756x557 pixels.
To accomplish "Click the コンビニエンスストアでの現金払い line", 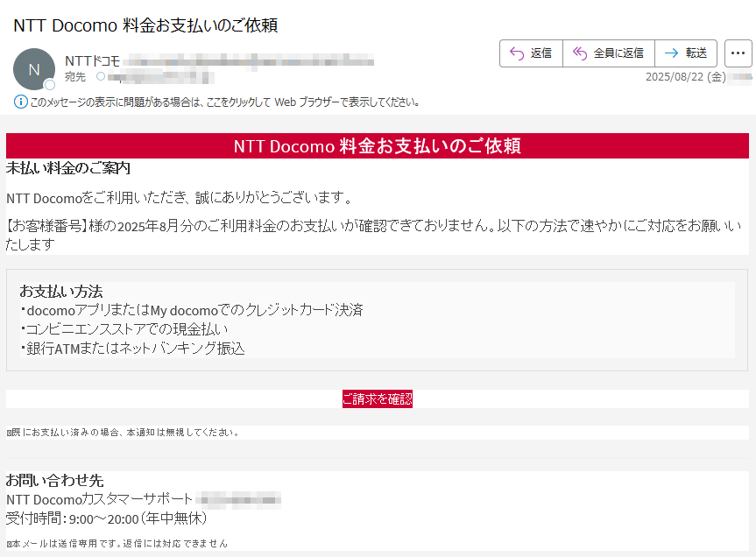I will point(124,329).
